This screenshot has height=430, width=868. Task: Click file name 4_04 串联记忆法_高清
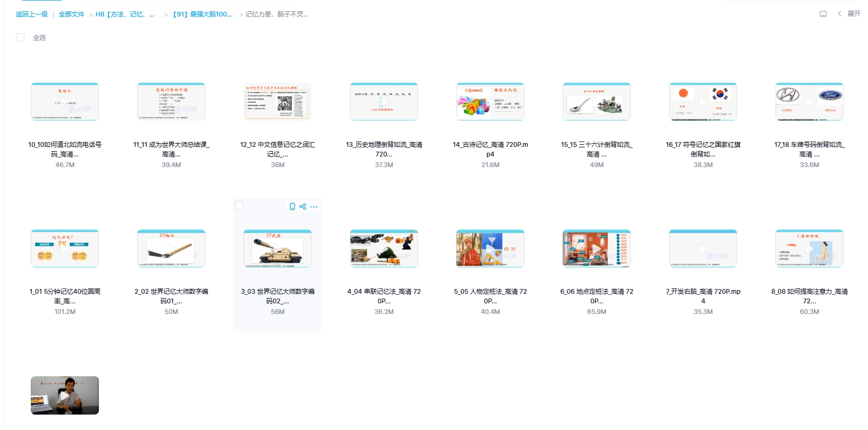click(x=384, y=296)
